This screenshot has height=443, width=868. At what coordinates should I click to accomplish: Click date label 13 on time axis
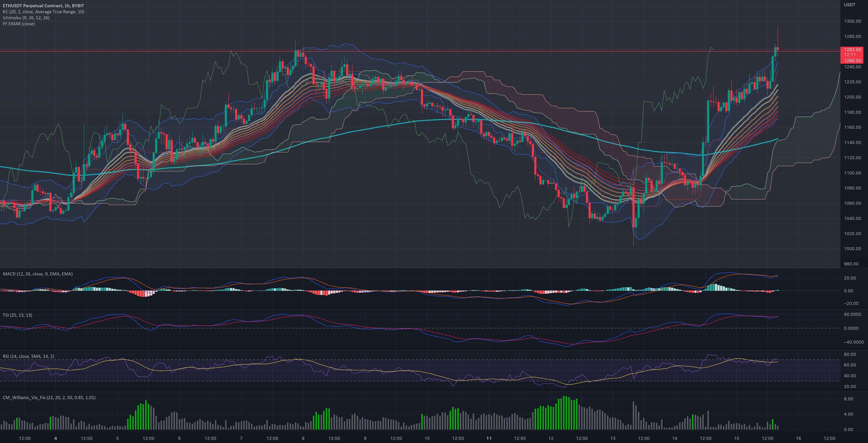point(613,439)
